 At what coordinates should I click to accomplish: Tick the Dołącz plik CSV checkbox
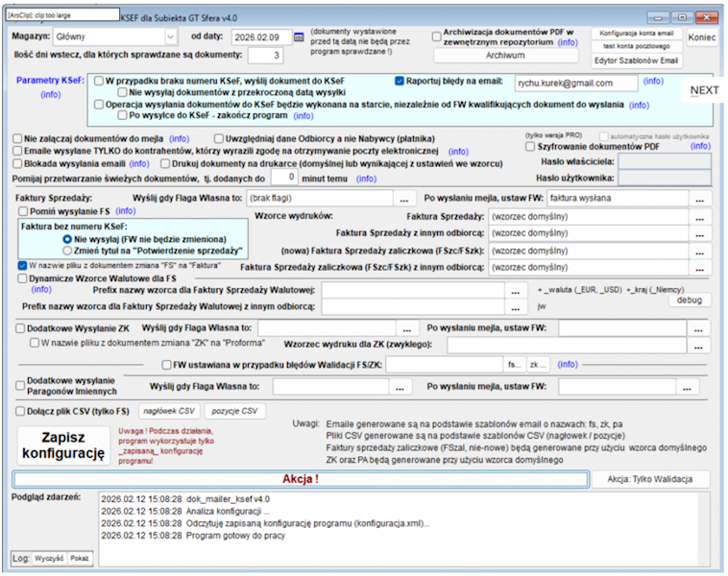click(19, 411)
